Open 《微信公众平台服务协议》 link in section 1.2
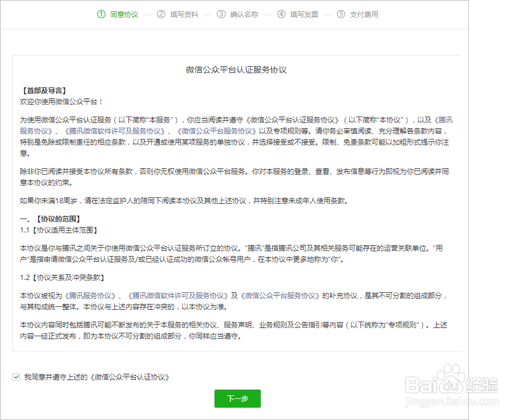Image resolution: width=528 pixels, height=420 pixels. (280, 296)
